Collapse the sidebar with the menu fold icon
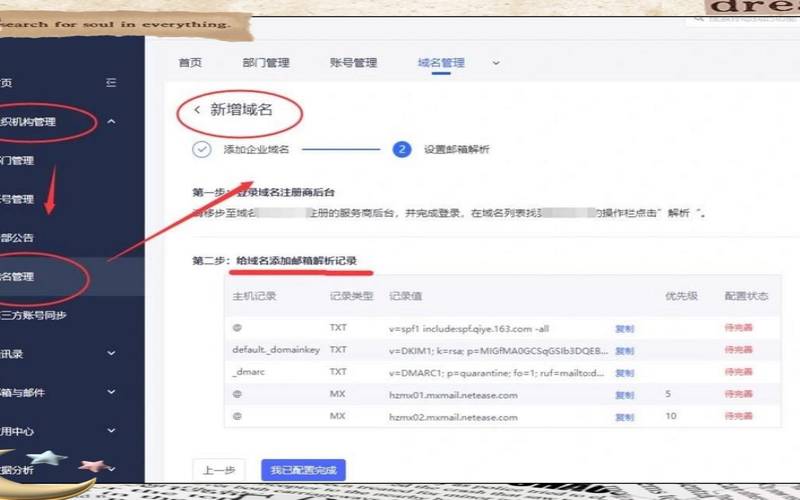 [x=111, y=82]
